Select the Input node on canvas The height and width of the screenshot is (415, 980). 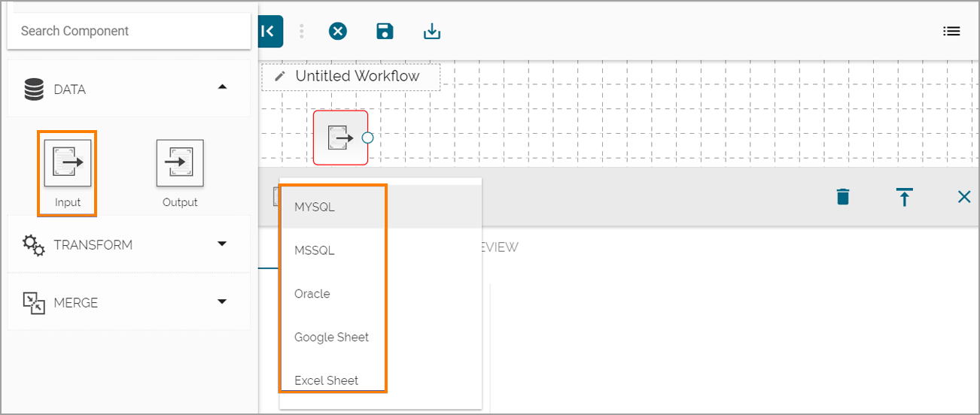pos(340,138)
